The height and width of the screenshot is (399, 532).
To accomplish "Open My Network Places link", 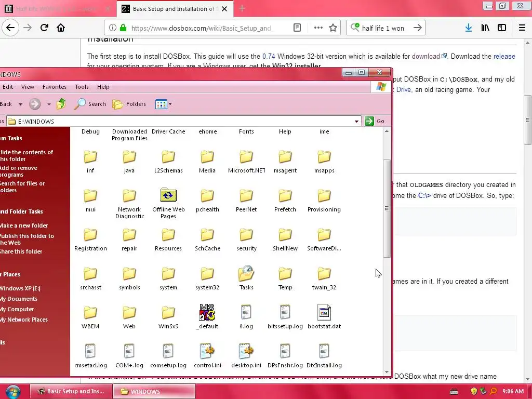I will click(x=24, y=320).
